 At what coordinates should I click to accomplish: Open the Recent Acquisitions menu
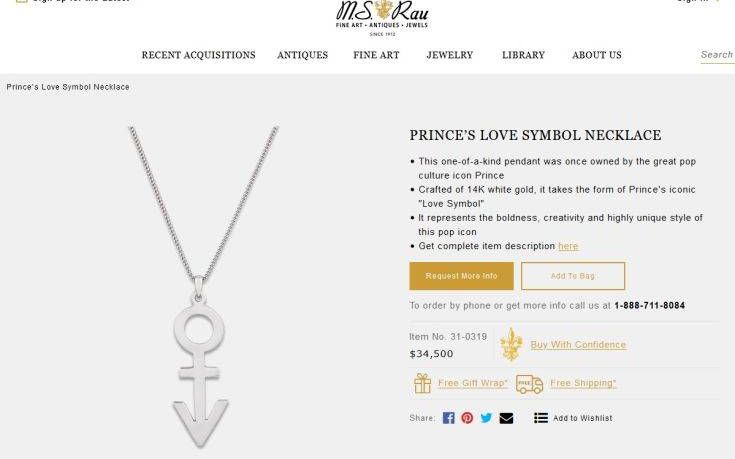click(x=198, y=55)
